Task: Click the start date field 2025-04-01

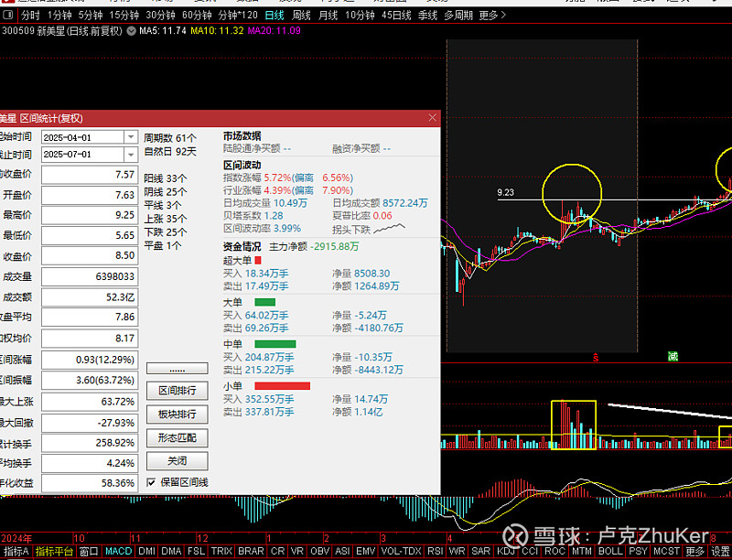Action: pos(82,137)
